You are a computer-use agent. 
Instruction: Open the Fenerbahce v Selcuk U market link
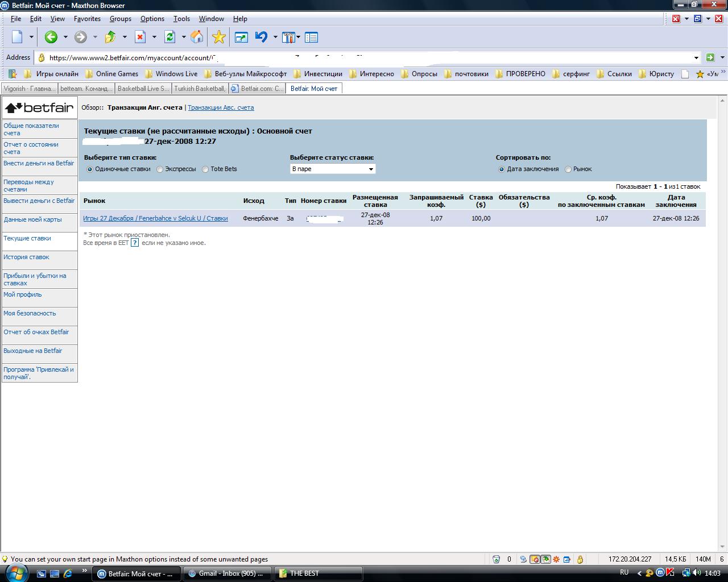pos(155,218)
